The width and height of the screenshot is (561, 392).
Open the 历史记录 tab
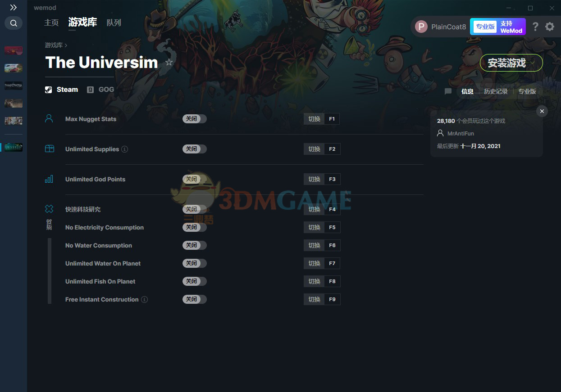[496, 91]
